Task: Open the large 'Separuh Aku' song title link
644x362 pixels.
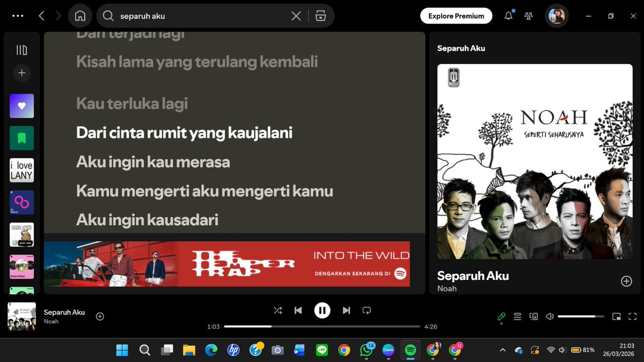Action: (473, 276)
